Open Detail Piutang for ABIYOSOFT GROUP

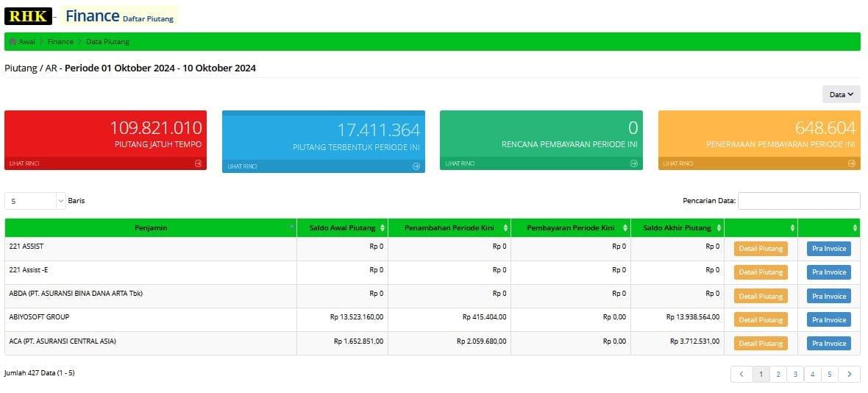click(x=761, y=320)
